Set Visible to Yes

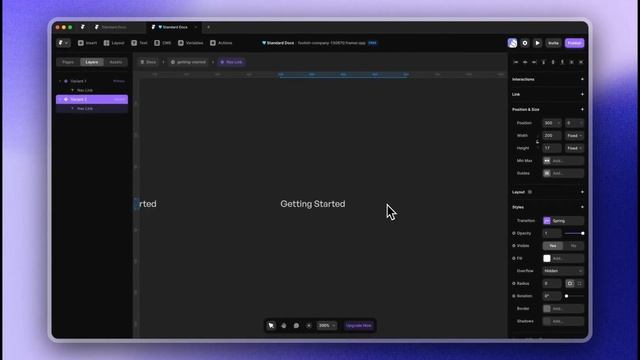click(x=553, y=246)
